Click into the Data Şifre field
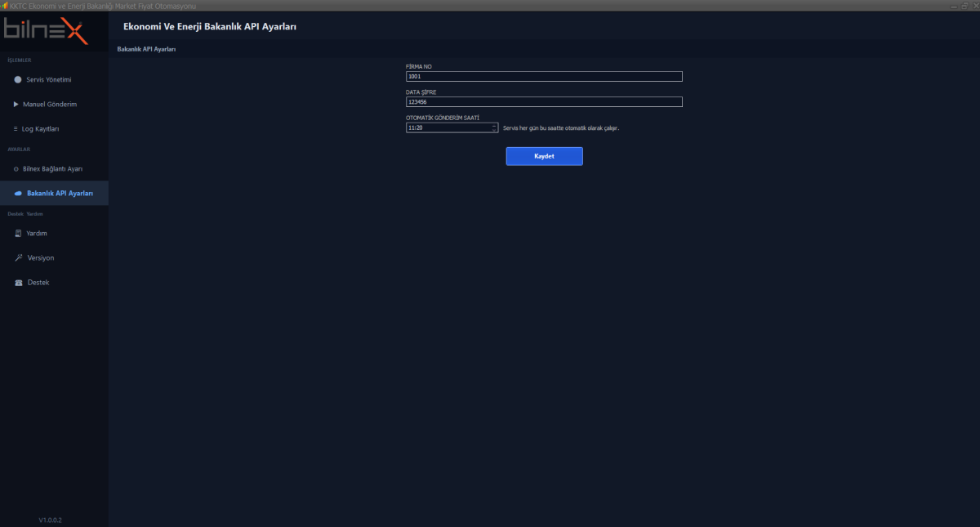Screen dimensions: 980x527 click(543, 102)
